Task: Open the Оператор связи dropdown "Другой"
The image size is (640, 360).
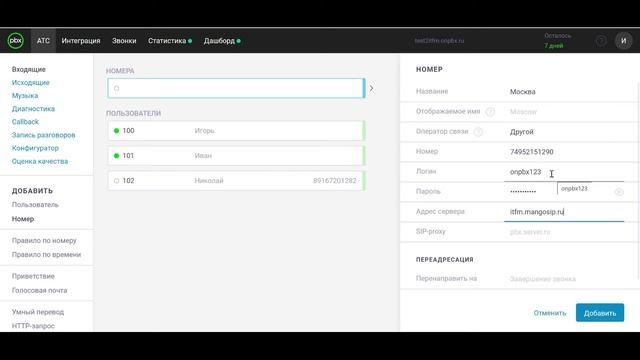Action: [564, 132]
